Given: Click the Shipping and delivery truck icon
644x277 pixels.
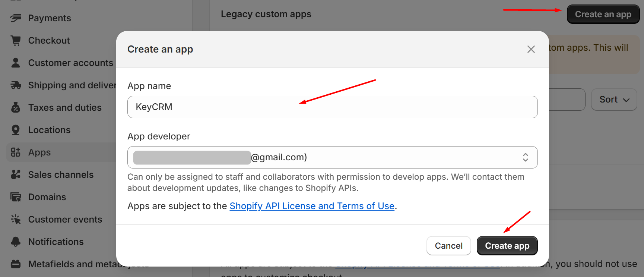Looking at the screenshot, I should point(16,85).
